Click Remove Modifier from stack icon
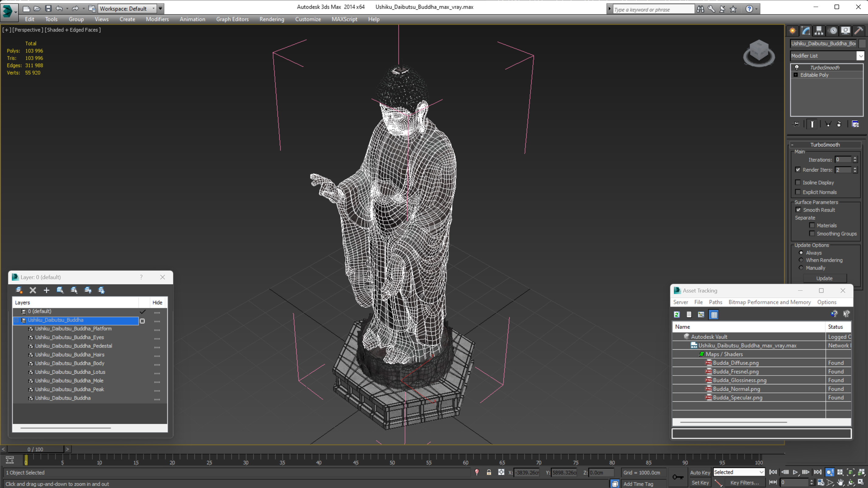The height and width of the screenshot is (488, 868). click(x=839, y=124)
